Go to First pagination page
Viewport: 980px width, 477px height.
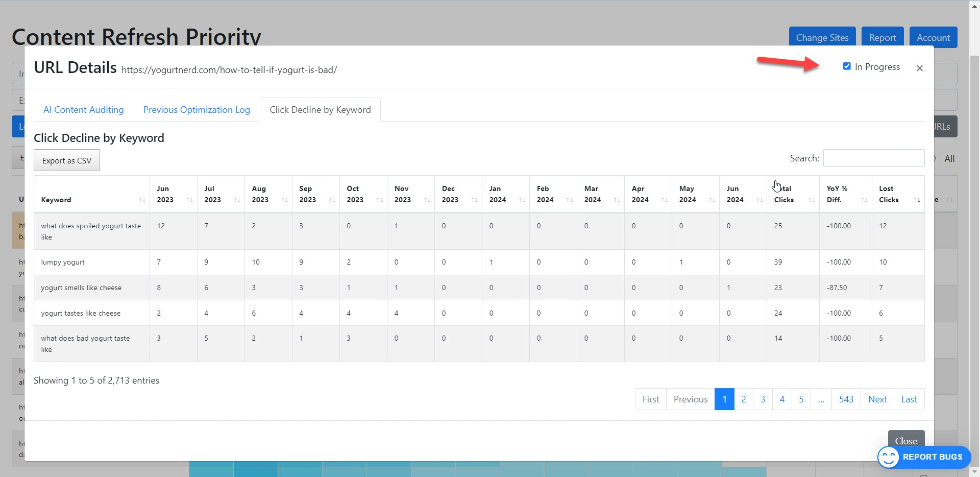pyautogui.click(x=651, y=399)
